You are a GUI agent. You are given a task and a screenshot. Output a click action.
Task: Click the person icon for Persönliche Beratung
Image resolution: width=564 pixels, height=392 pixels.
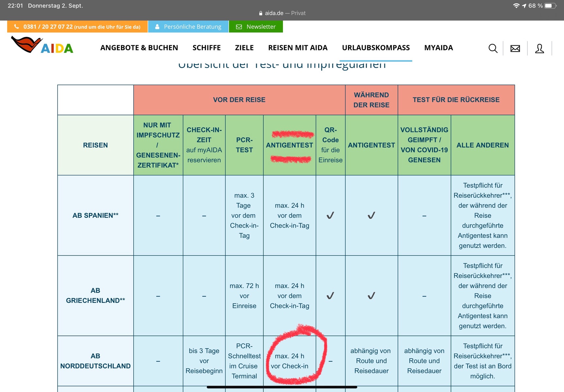(x=157, y=27)
